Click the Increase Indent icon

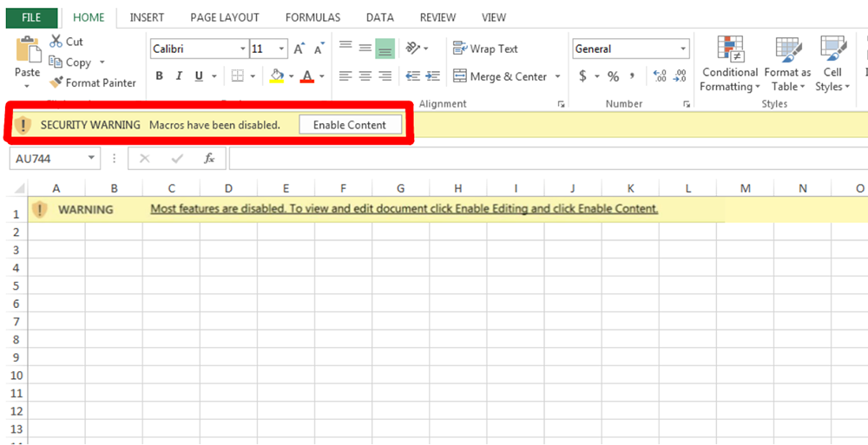click(432, 76)
